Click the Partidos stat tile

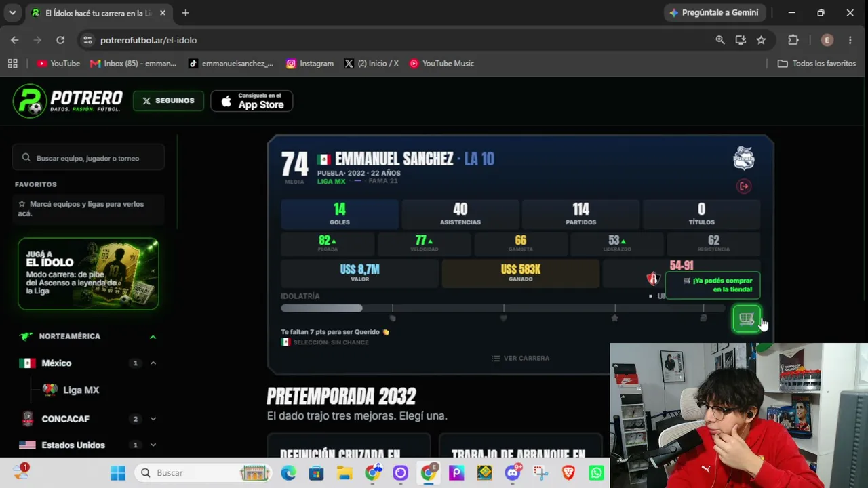pos(580,214)
